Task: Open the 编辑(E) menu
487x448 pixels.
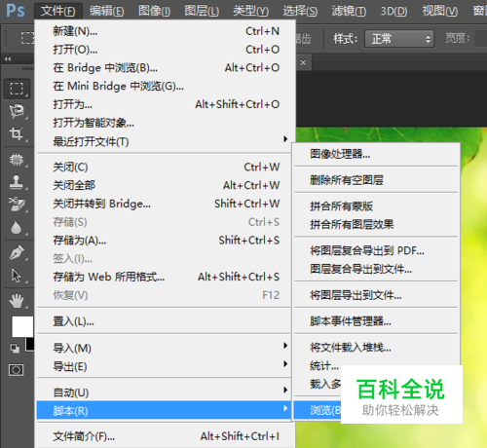Action: (106, 11)
